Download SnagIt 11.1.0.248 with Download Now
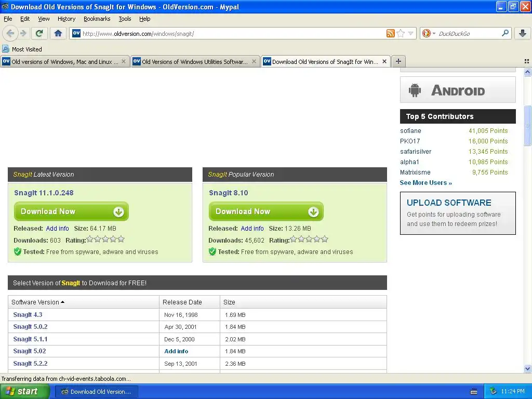 coord(71,211)
